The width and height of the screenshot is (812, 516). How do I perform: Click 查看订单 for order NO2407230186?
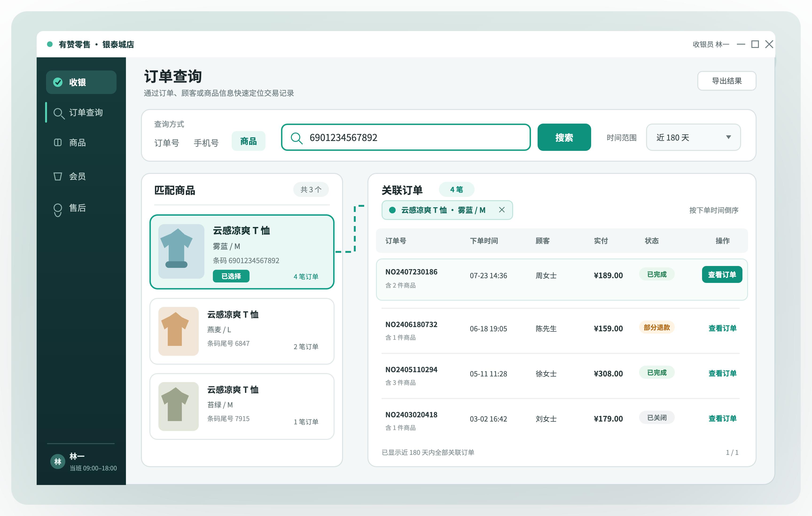[722, 274]
